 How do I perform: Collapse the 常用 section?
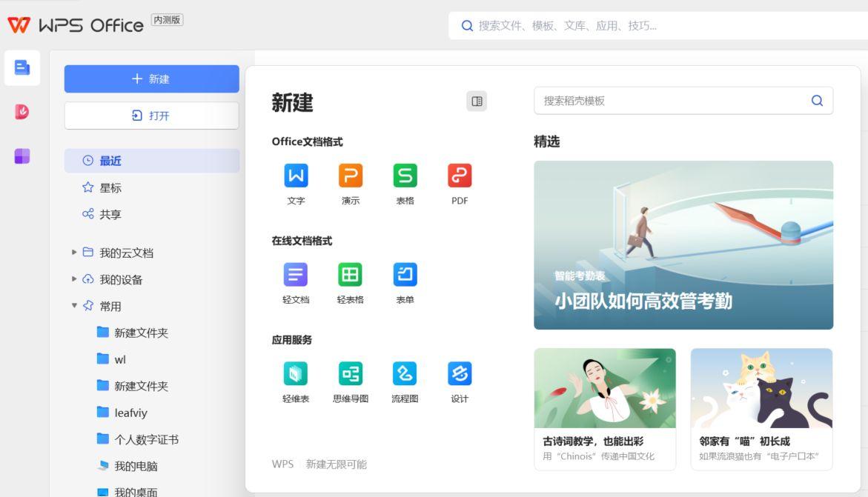[74, 306]
